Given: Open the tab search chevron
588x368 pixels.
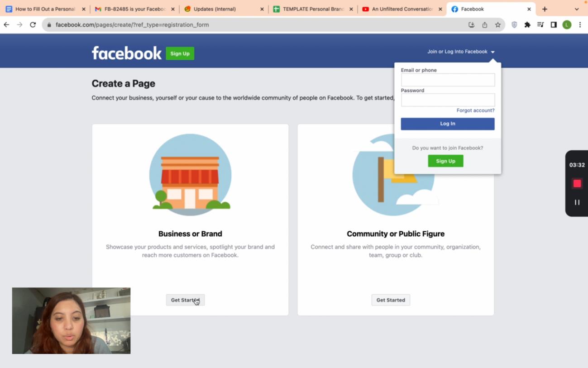Looking at the screenshot, I should (576, 9).
